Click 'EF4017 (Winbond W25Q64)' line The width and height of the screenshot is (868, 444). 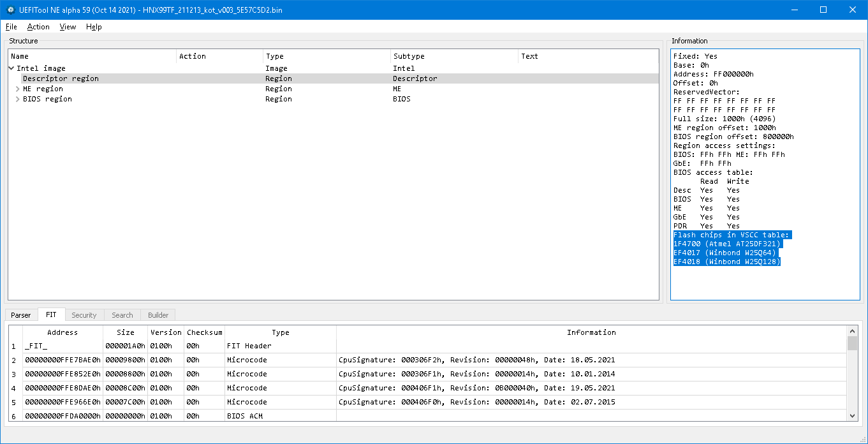[x=725, y=253]
